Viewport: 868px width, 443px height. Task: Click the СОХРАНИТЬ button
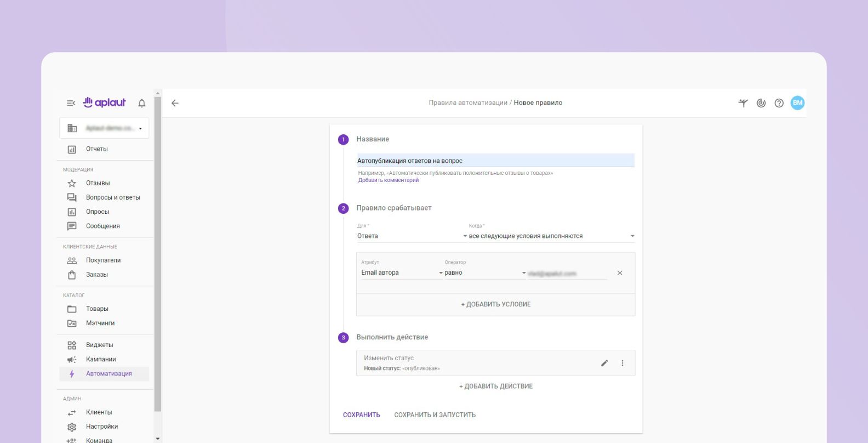point(361,415)
